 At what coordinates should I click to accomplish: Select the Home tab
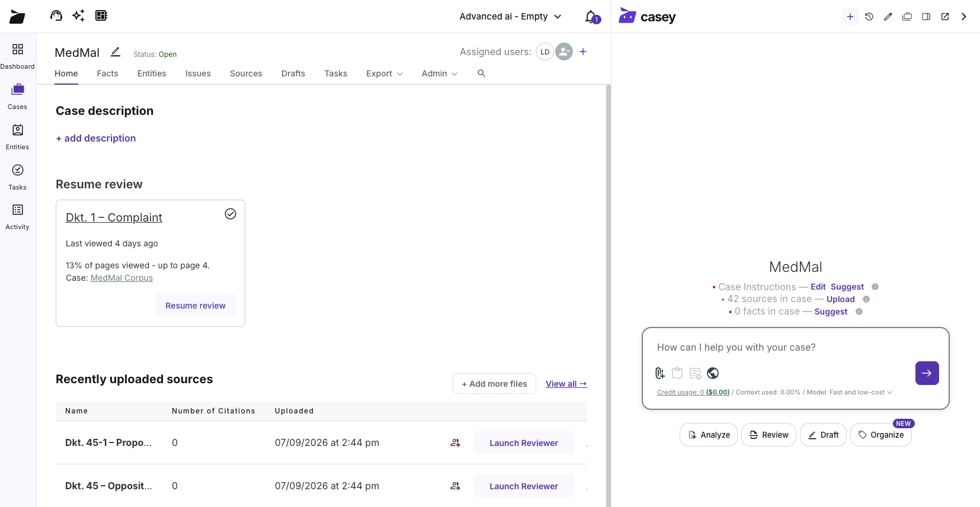point(66,73)
